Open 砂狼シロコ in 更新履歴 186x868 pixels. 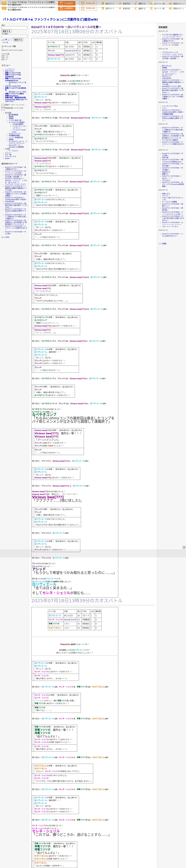tap(166, 194)
